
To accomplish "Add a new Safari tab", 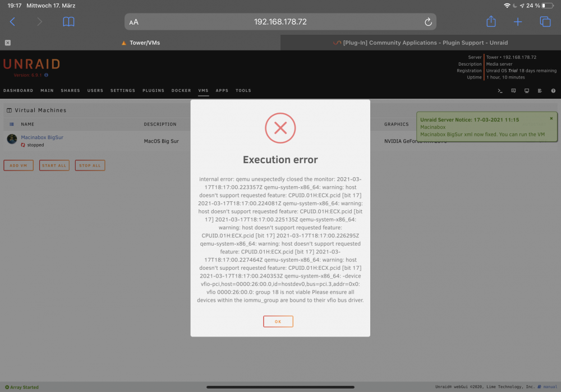I will tap(518, 22).
